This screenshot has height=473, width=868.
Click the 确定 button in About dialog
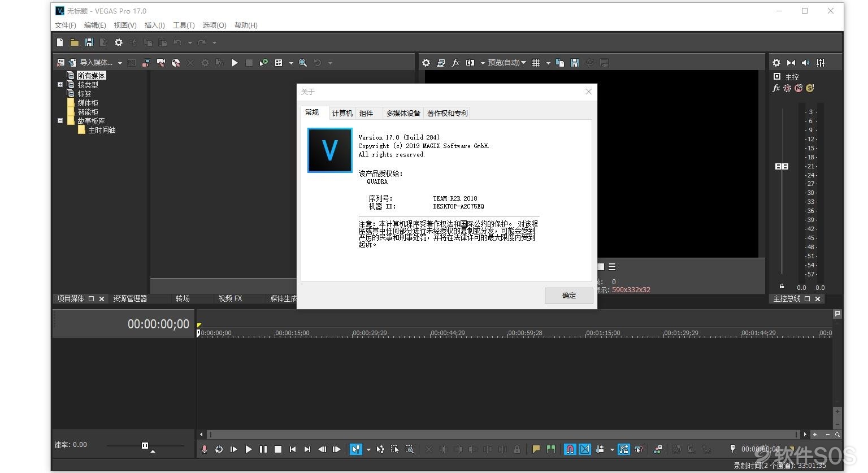pos(569,296)
